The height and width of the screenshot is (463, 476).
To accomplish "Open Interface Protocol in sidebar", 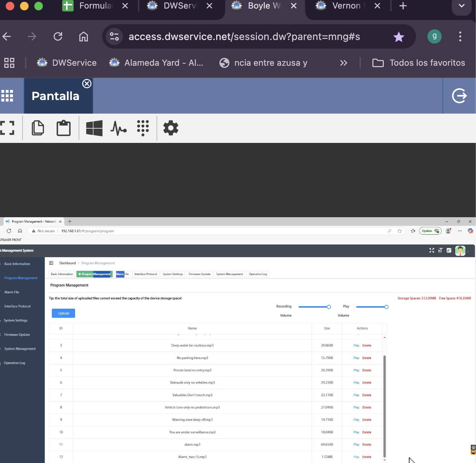I will click(18, 306).
